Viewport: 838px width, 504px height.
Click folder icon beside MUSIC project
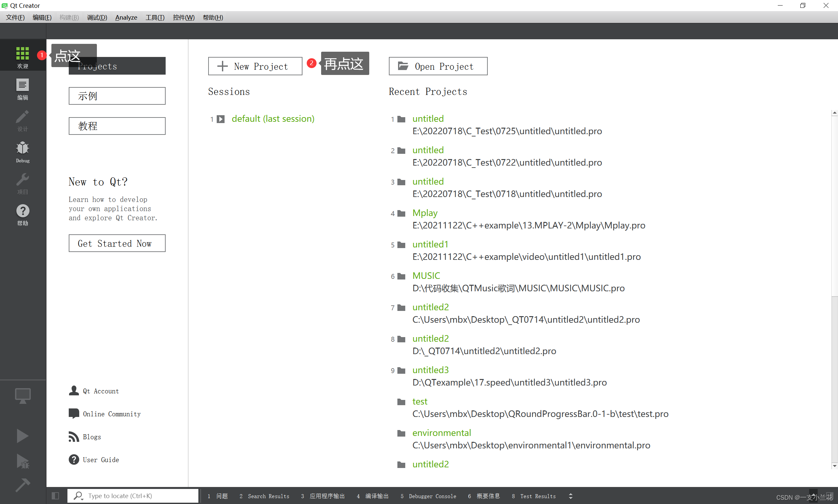tap(401, 276)
